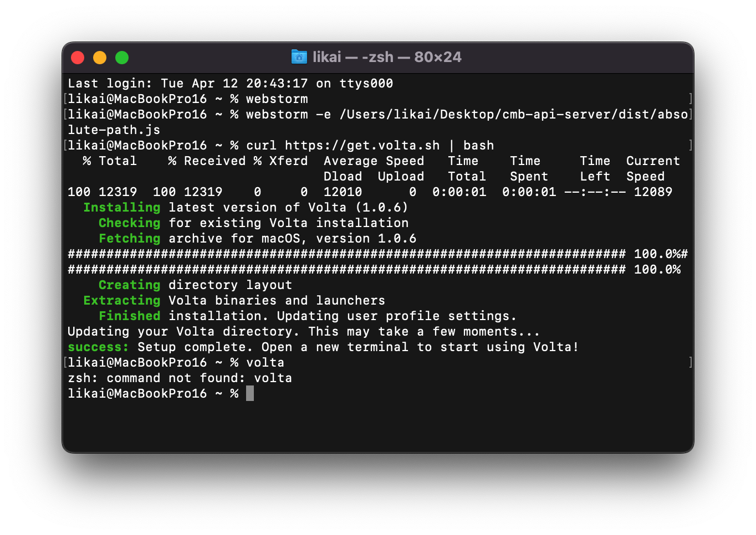Click the green full-screen button

point(121,57)
